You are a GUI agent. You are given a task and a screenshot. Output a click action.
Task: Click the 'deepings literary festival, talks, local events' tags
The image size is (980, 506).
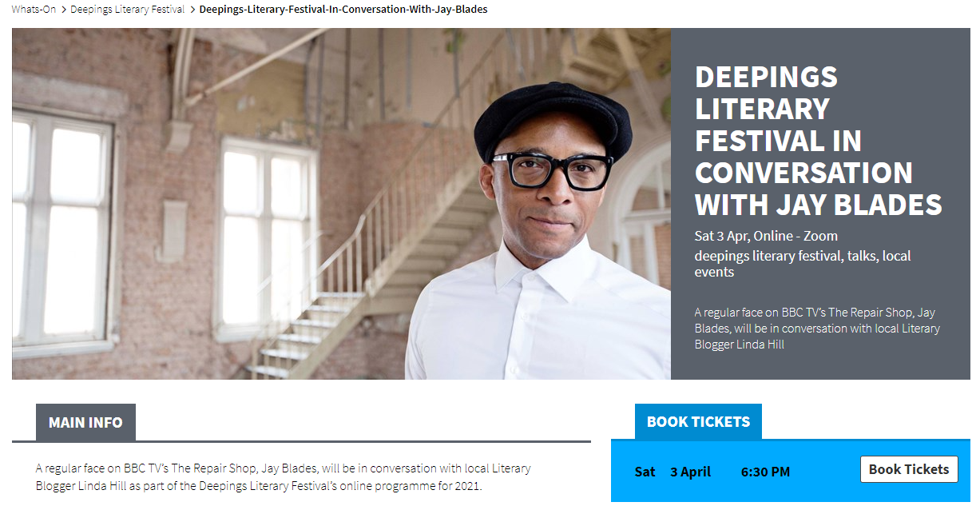pos(802,264)
